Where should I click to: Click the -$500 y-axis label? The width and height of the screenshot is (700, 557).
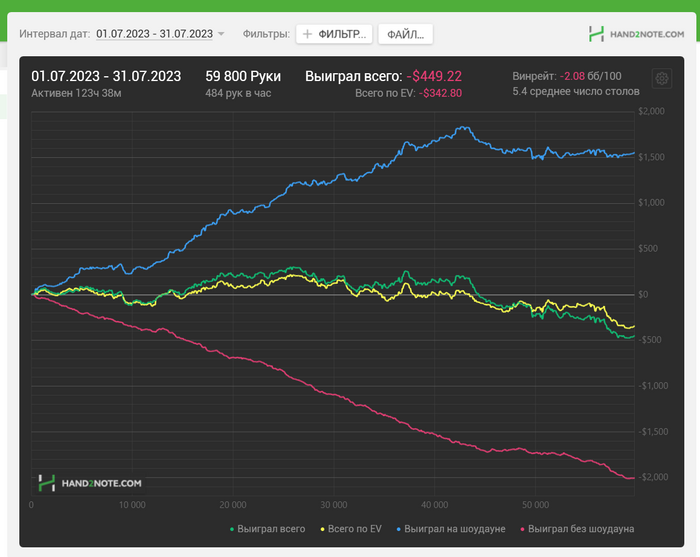[x=650, y=340]
